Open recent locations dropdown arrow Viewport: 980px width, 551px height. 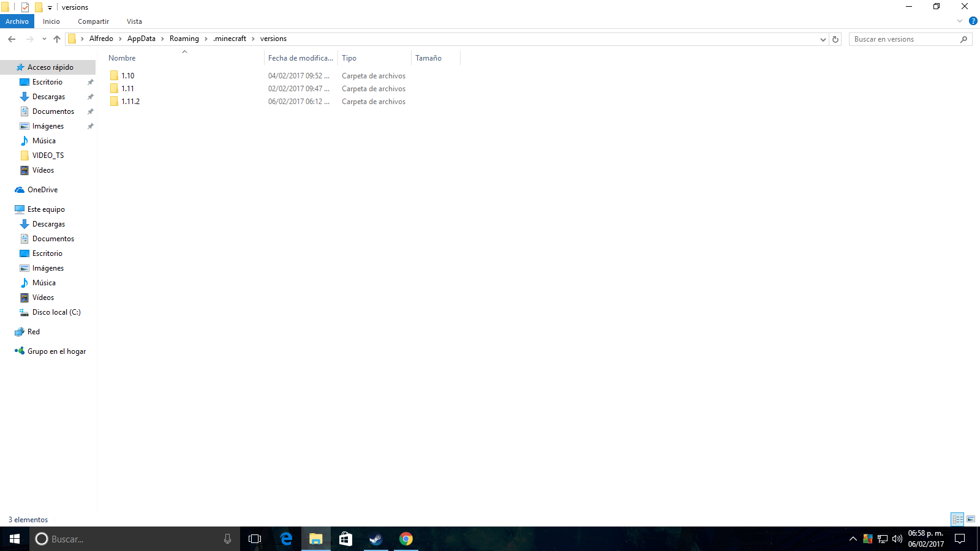(44, 39)
